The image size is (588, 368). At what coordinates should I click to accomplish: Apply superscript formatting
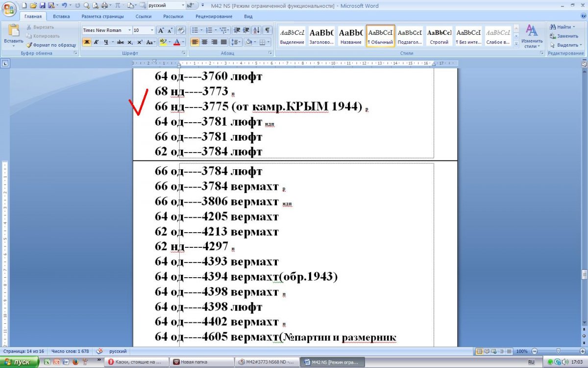click(140, 42)
